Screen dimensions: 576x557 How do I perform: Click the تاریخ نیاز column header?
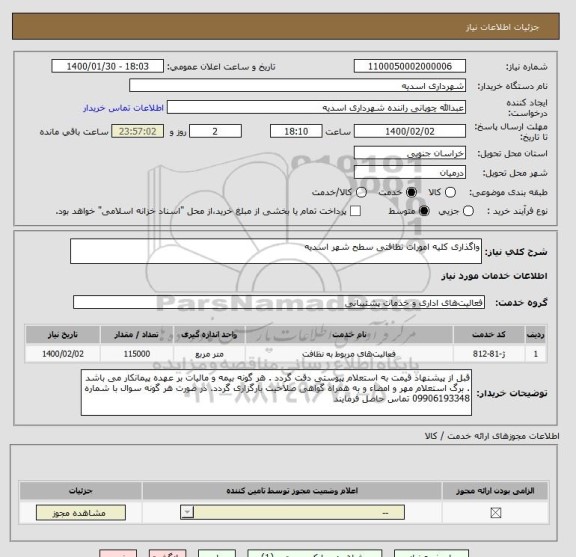62,334
